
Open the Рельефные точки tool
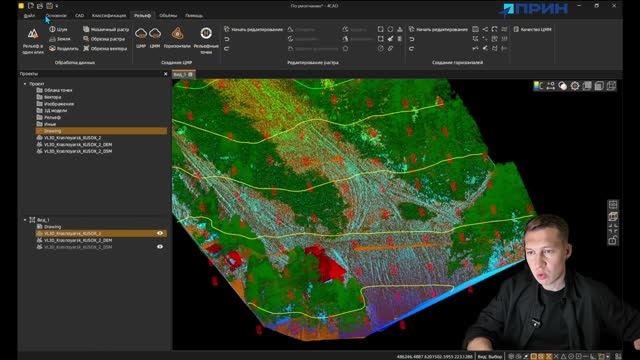point(206,40)
